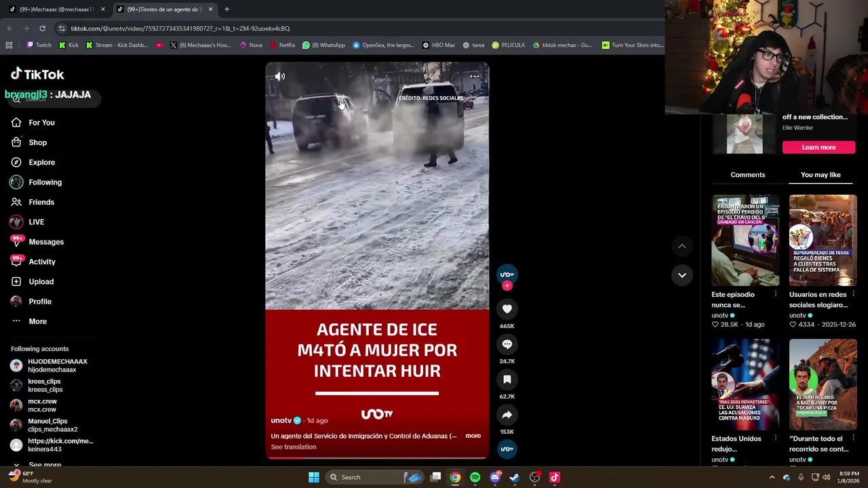
Task: Switch to the Mechaaax browser tab
Action: pyautogui.click(x=57, y=9)
